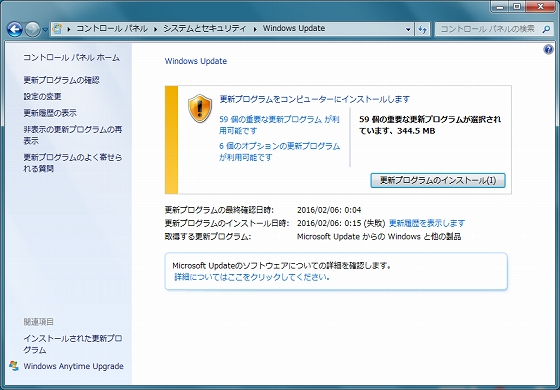
Task: Click the search magnifier icon
Action: tap(546, 29)
